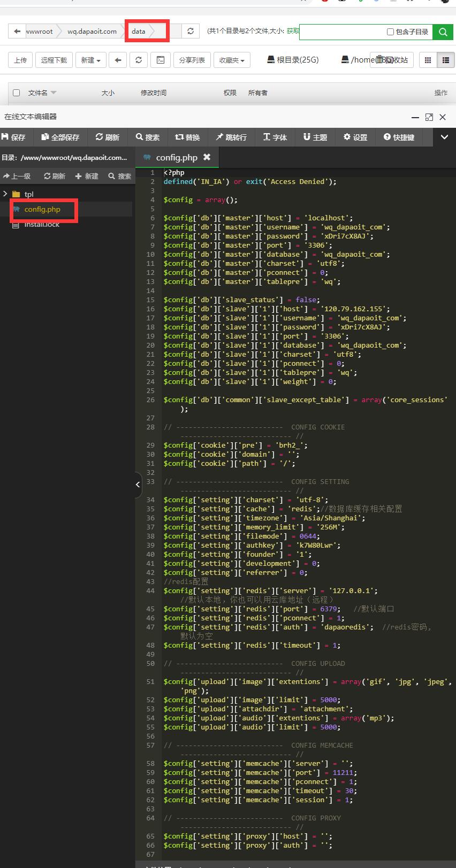The image size is (456, 868).
Task: Click 刷新 in the editor toolbar
Action: [x=107, y=137]
